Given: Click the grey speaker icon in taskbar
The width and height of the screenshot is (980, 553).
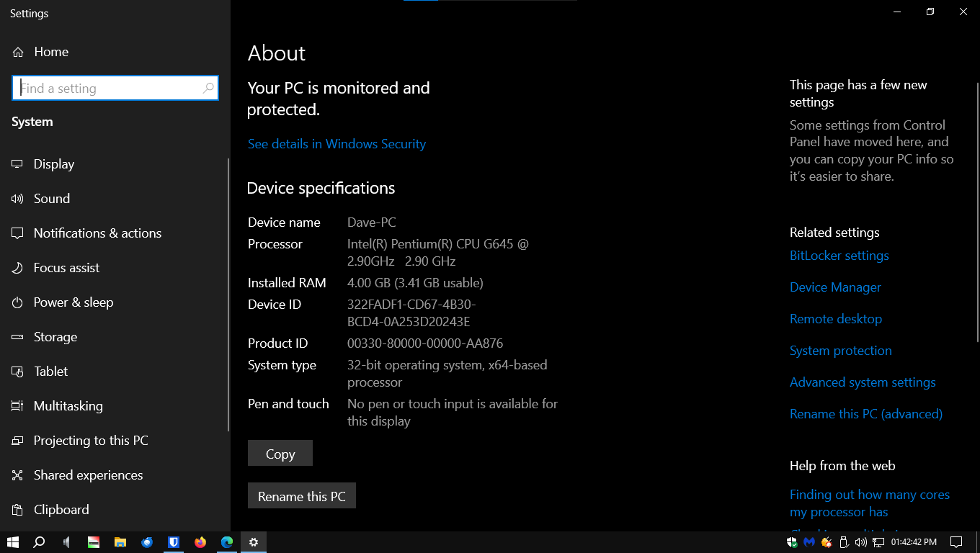Looking at the screenshot, I should coord(66,542).
